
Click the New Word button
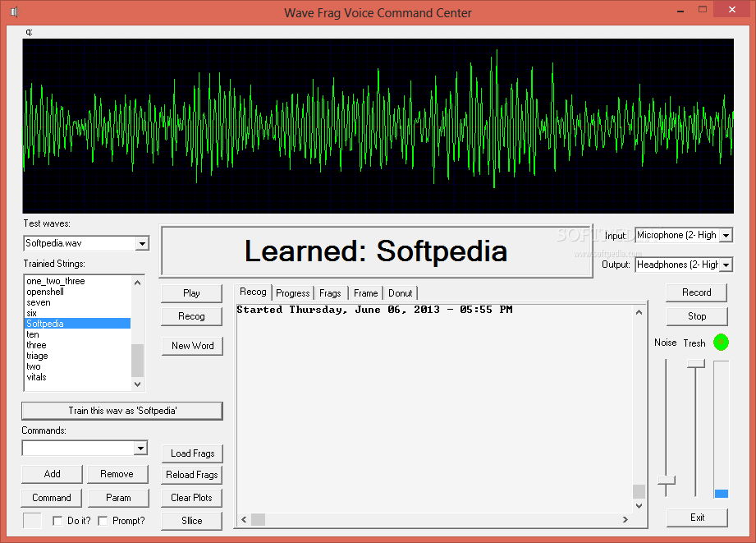point(192,346)
